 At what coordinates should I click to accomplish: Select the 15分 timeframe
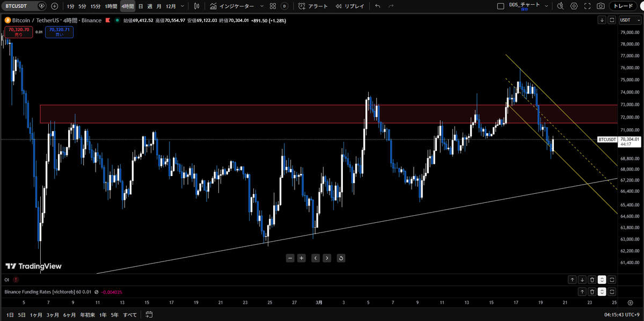pyautogui.click(x=95, y=6)
